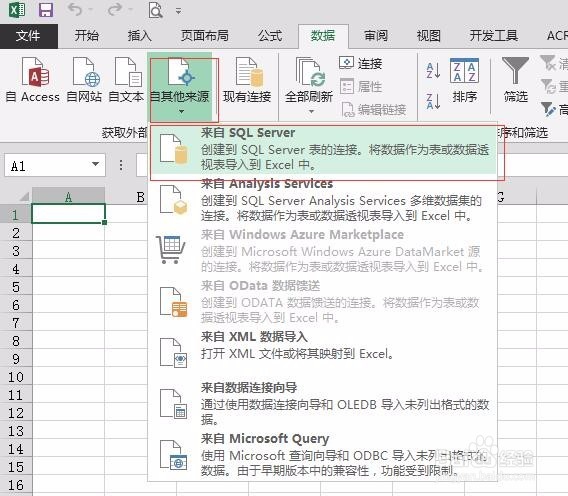Switch to the 插入 insert tab

click(139, 36)
